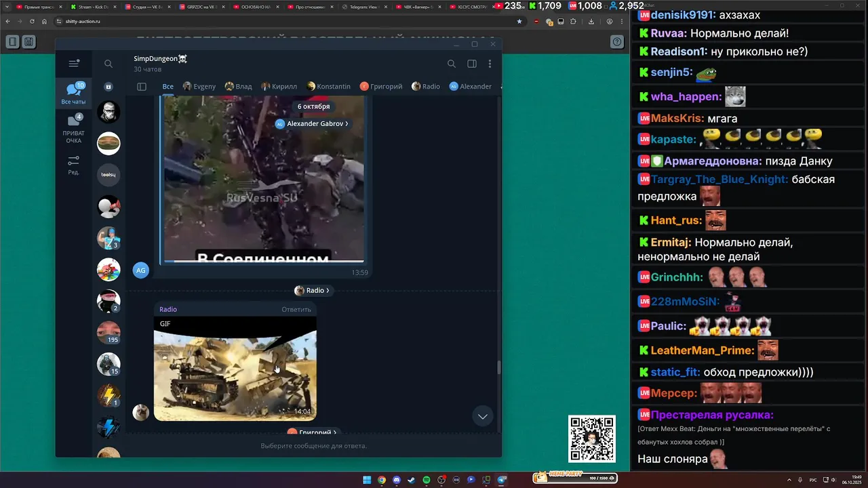Show hidden system tray icons chevron
The width and height of the screenshot is (868, 488).
789,480
